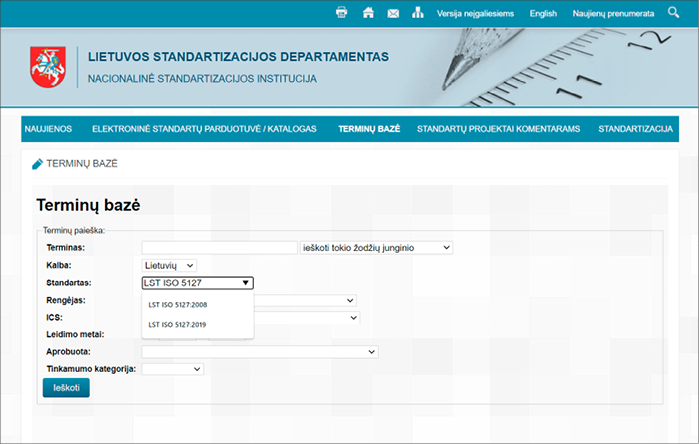Viewport: 699px width, 444px height.
Task: Open the search phrase type dropdown
Action: (377, 247)
